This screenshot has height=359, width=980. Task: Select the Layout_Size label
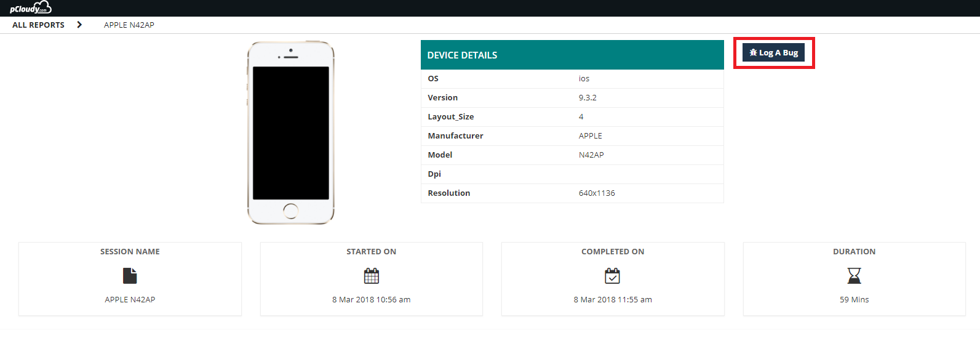[451, 117]
